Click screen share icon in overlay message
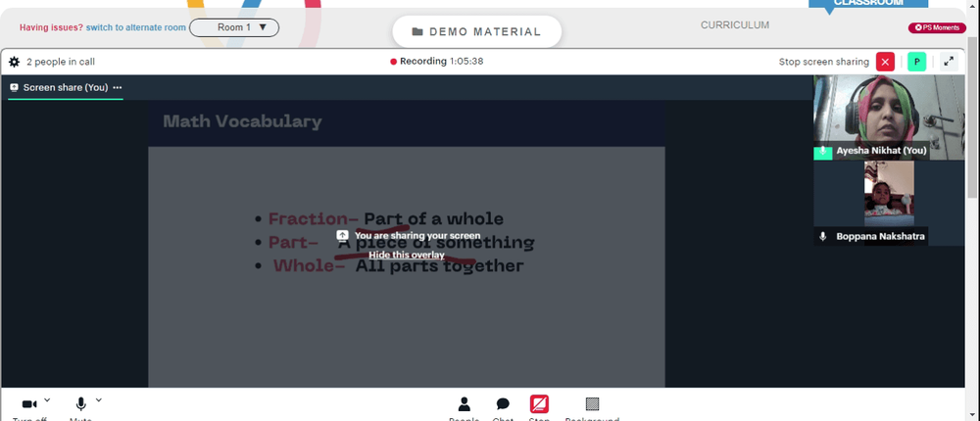The width and height of the screenshot is (980, 421). point(342,236)
